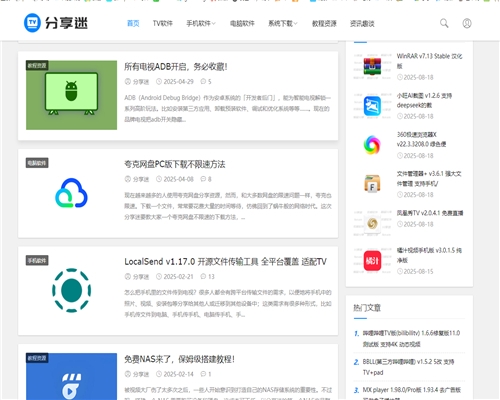Open the 文件管理器+ folder icon

pos(372,184)
